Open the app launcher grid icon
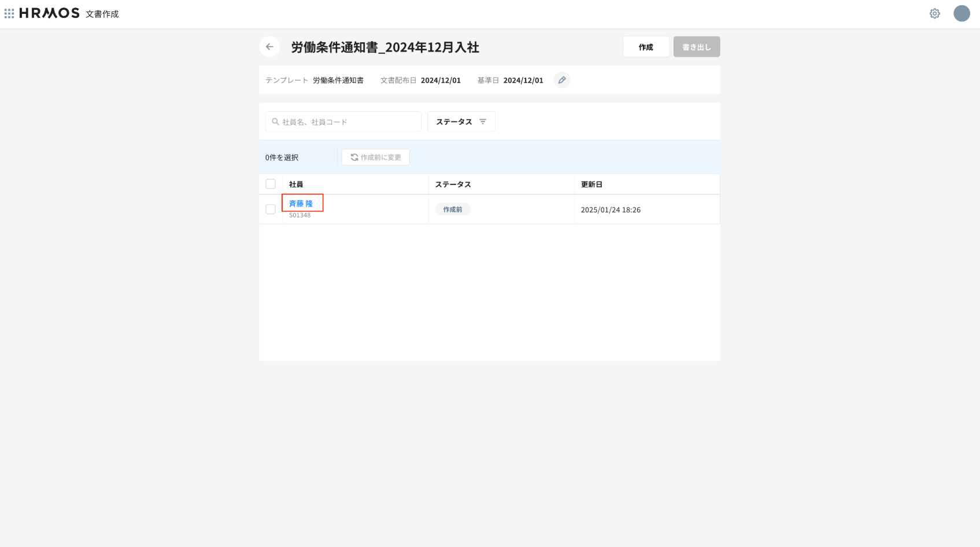This screenshot has width=980, height=547. (x=9, y=13)
